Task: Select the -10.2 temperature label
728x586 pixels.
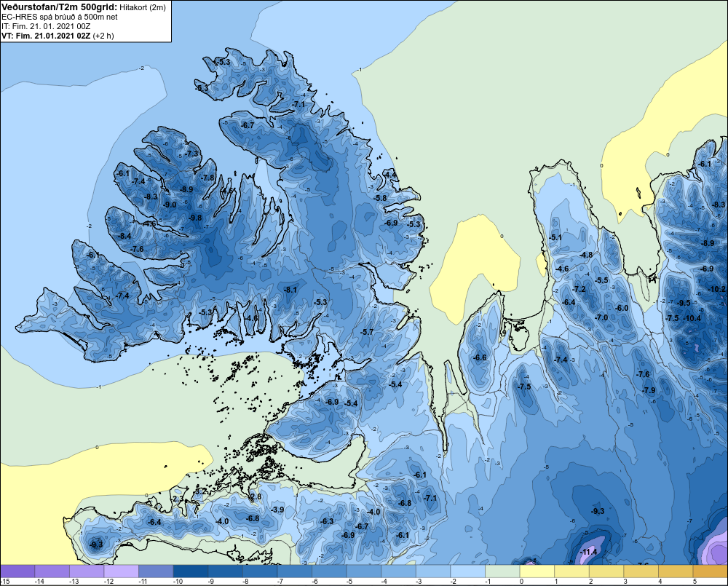Action: [717, 289]
